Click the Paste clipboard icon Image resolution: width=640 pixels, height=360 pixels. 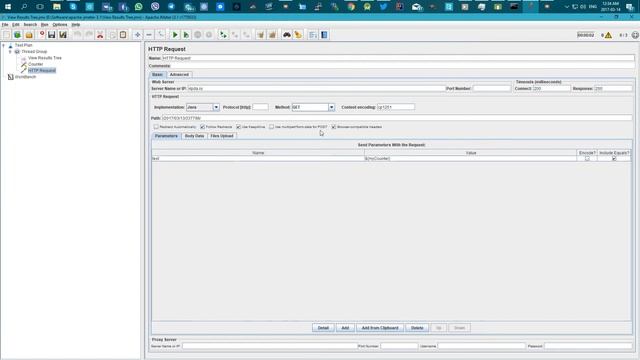pos(123,35)
